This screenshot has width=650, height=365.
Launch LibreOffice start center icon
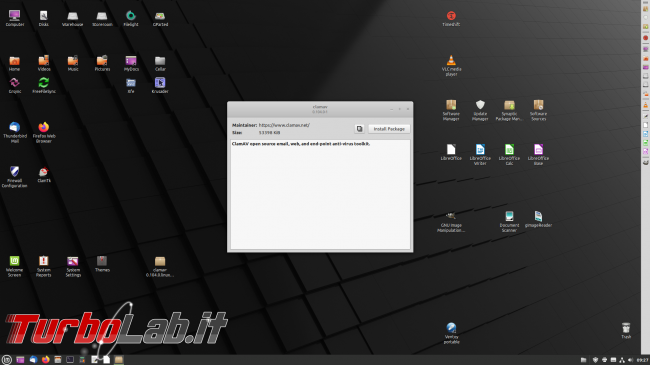[x=451, y=152]
